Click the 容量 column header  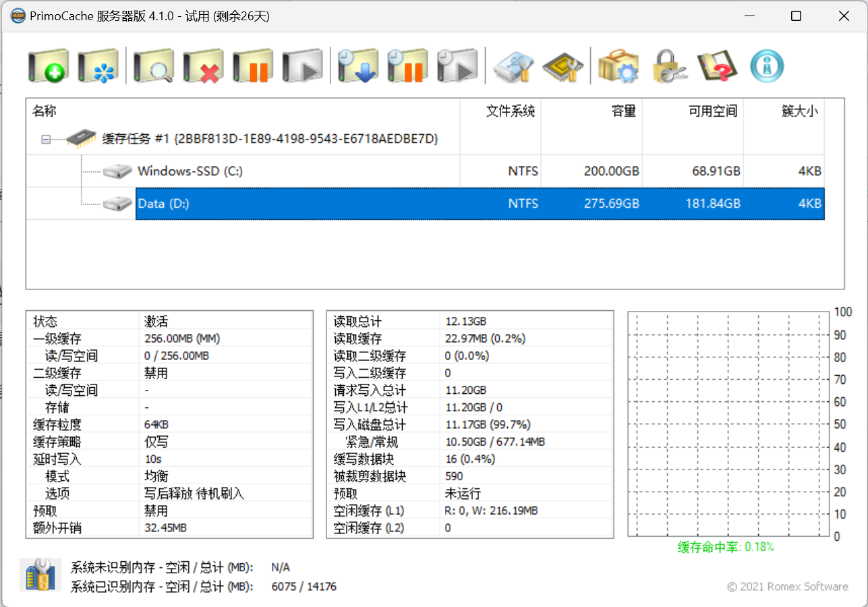pos(591,111)
